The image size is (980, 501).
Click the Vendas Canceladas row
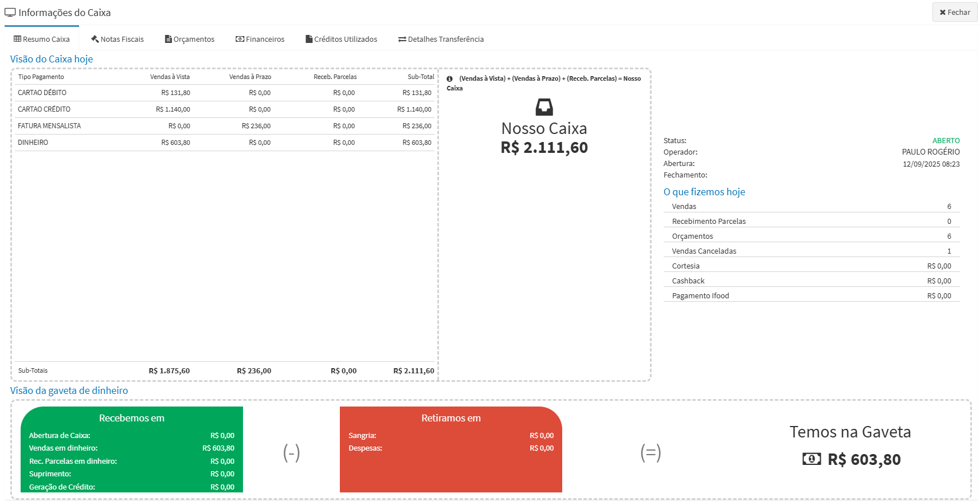(811, 251)
